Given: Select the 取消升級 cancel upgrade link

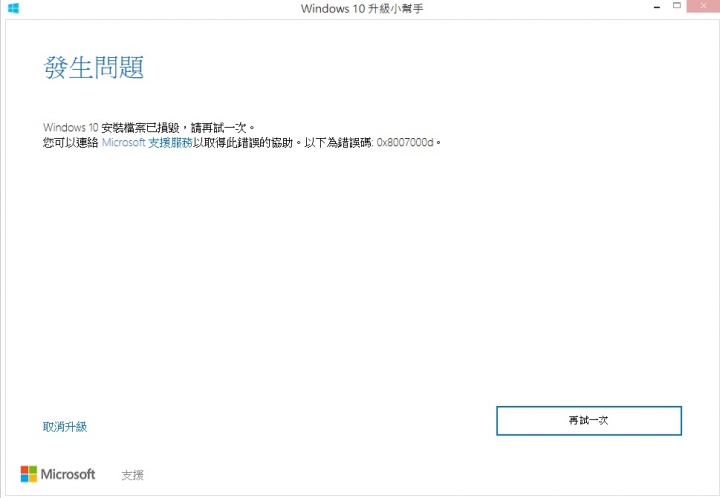Looking at the screenshot, I should tap(65, 427).
